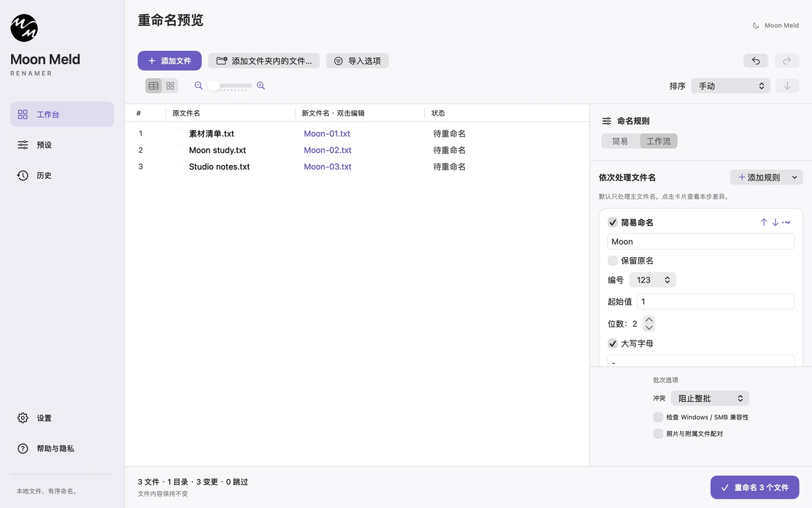Switch to list table view
Screen dimensions: 812x508
pos(154,86)
